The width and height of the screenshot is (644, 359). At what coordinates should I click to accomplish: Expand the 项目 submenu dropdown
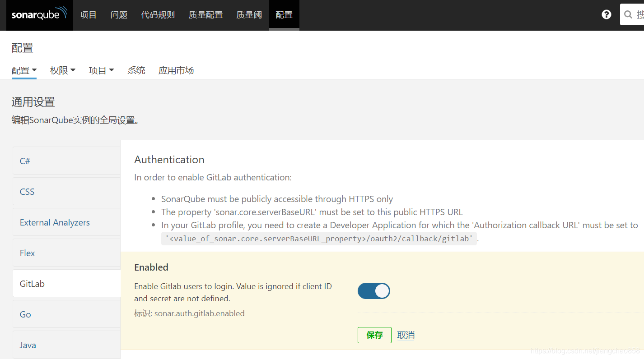click(101, 70)
